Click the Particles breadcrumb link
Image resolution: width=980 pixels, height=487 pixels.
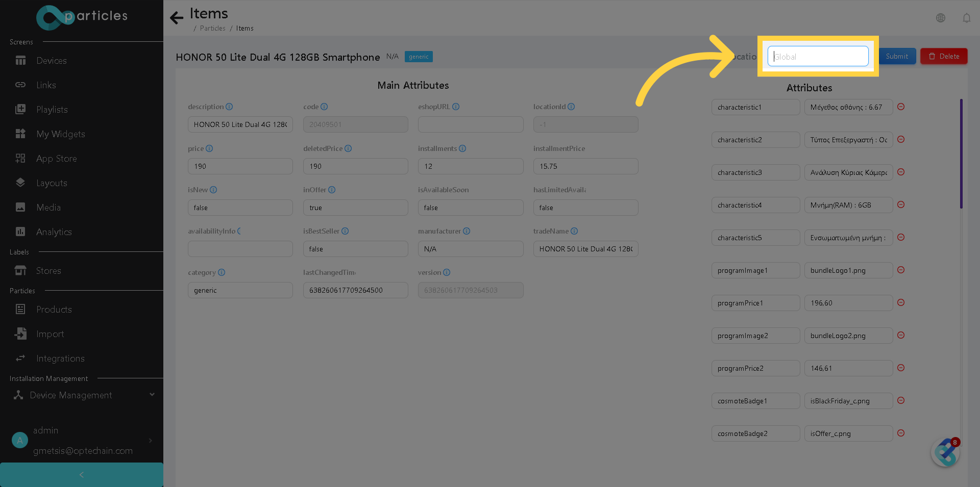point(212,29)
